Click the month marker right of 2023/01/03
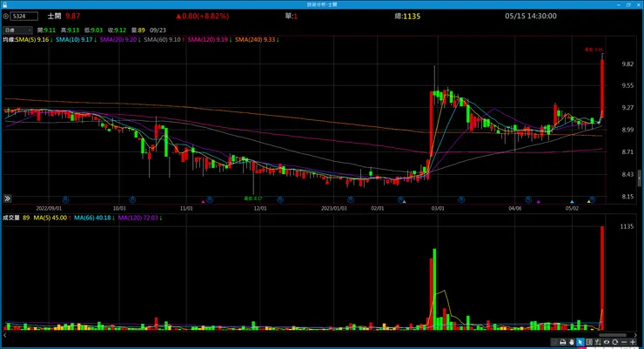644x349 pixels. (x=351, y=199)
